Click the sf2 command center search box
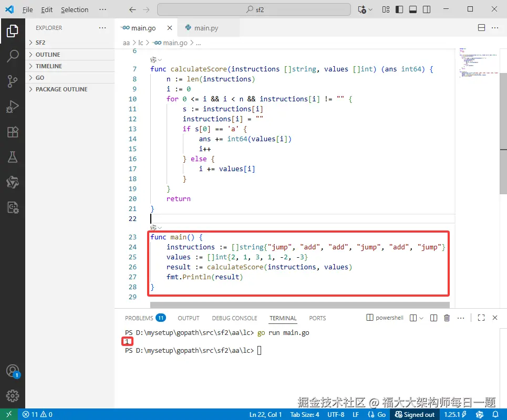 pyautogui.click(x=254, y=9)
